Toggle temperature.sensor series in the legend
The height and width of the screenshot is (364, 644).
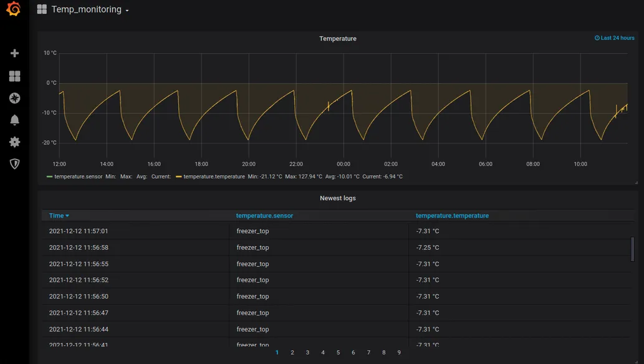coord(78,176)
